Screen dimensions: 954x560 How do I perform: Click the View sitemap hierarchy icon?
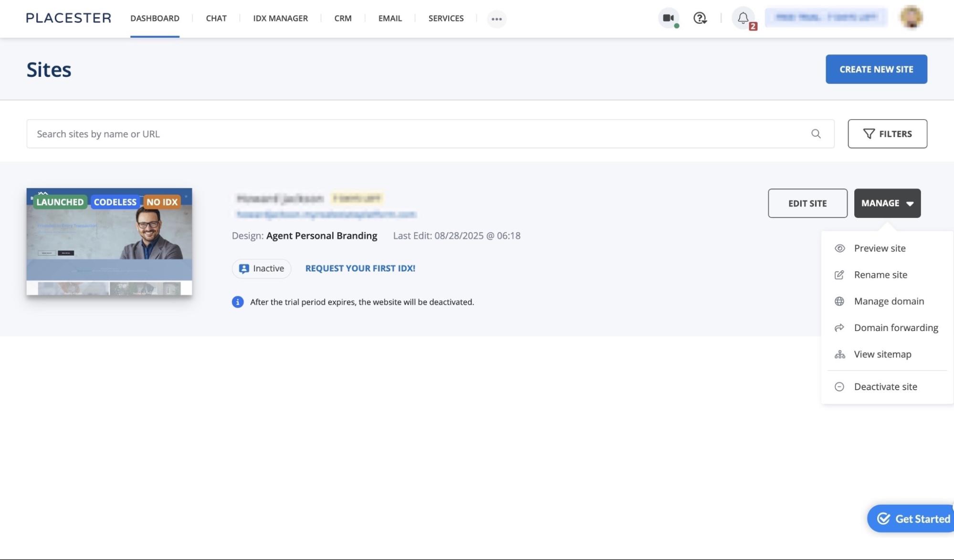click(x=839, y=354)
